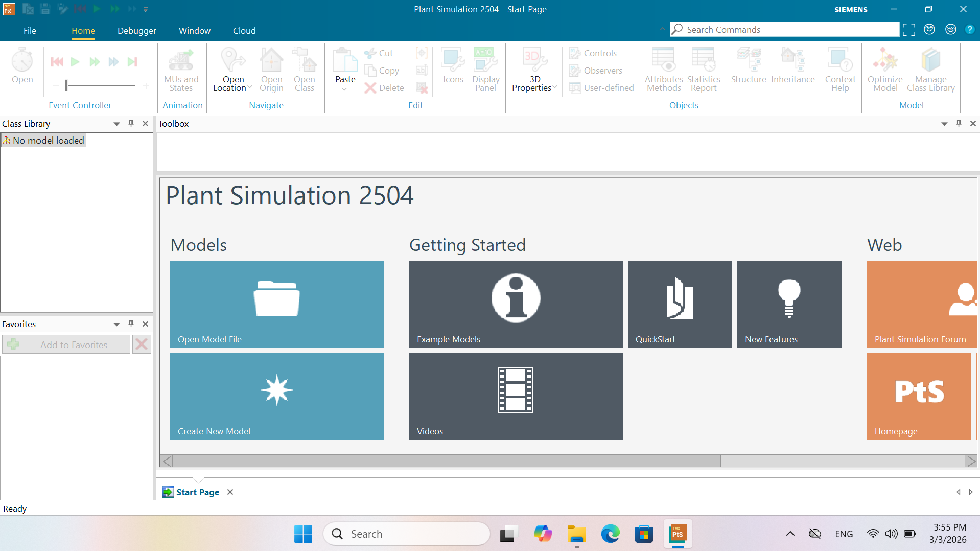Toggle auto-hide pin on Toolbox panel

click(959, 123)
